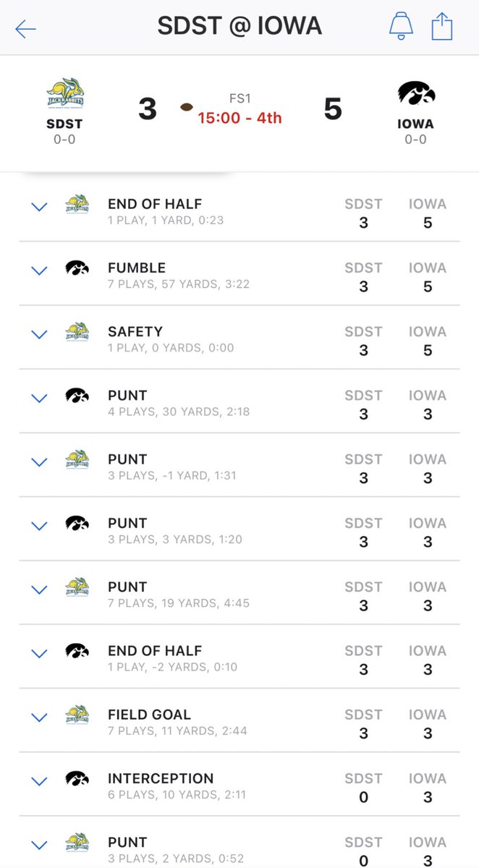Tap the back arrow icon
Image resolution: width=479 pixels, height=868 pixels.
pyautogui.click(x=25, y=29)
